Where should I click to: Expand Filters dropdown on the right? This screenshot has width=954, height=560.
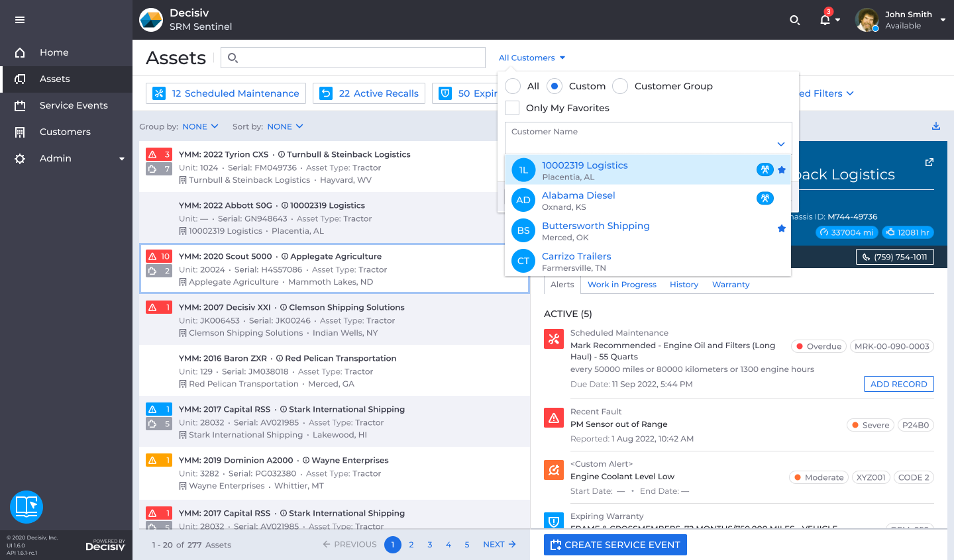tap(825, 93)
